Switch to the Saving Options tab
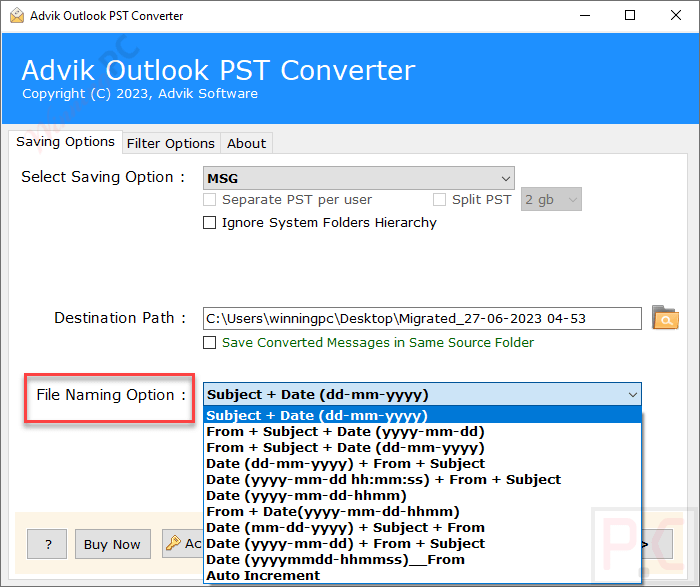Viewport: 700px width, 587px height. [65, 142]
